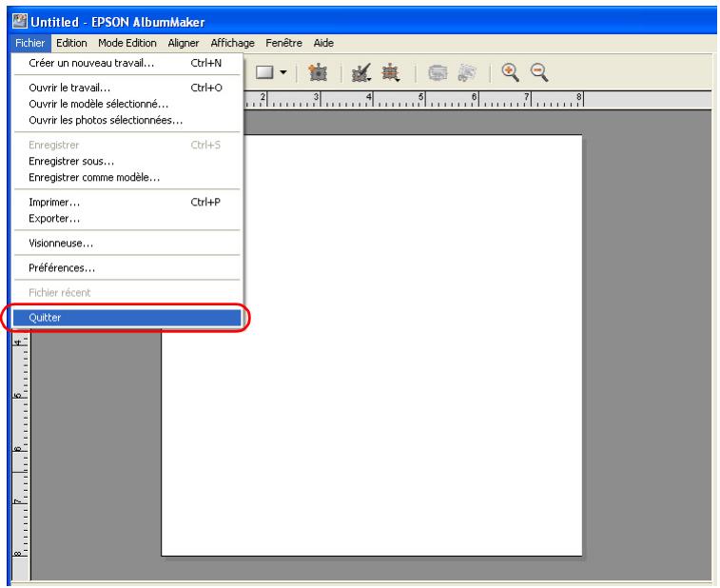This screenshot has width=720, height=588.
Task: Choose Enregistrer sous
Action: [126, 161]
